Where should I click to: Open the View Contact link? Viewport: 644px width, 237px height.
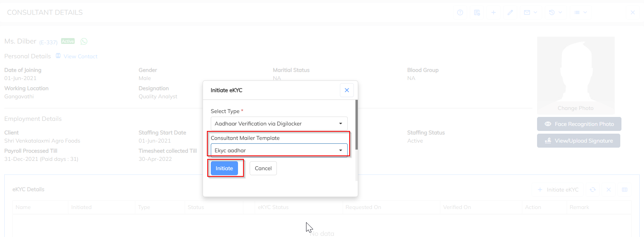click(80, 56)
